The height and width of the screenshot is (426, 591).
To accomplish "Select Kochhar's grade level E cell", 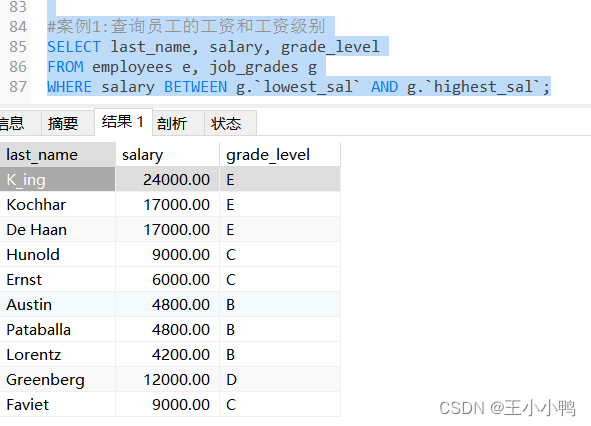I will (280, 204).
